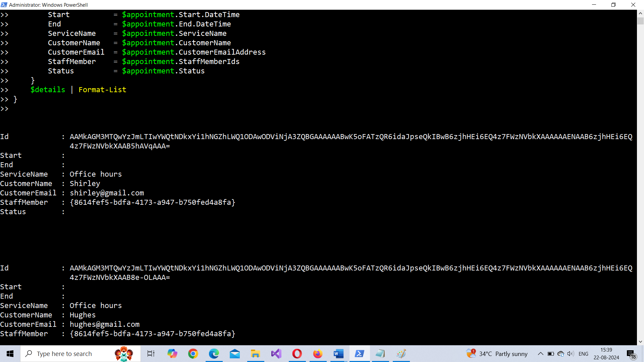This screenshot has width=644, height=362.
Task: Open the Mail app from the taskbar
Action: point(235,354)
